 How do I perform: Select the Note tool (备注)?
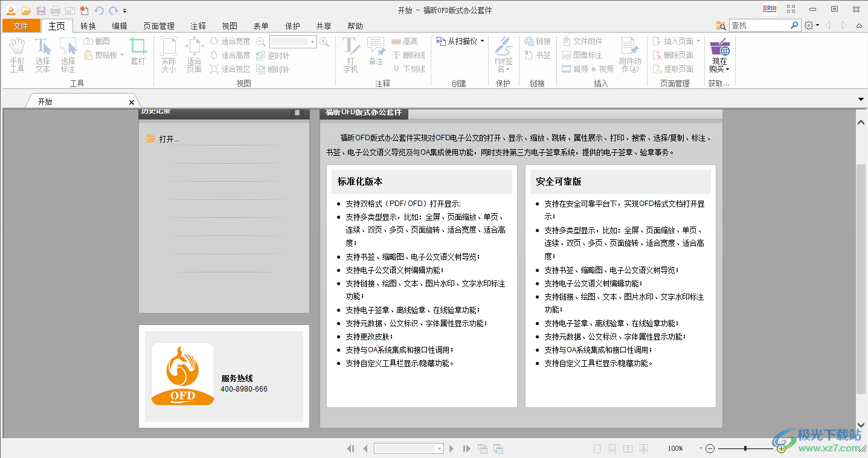[x=376, y=52]
